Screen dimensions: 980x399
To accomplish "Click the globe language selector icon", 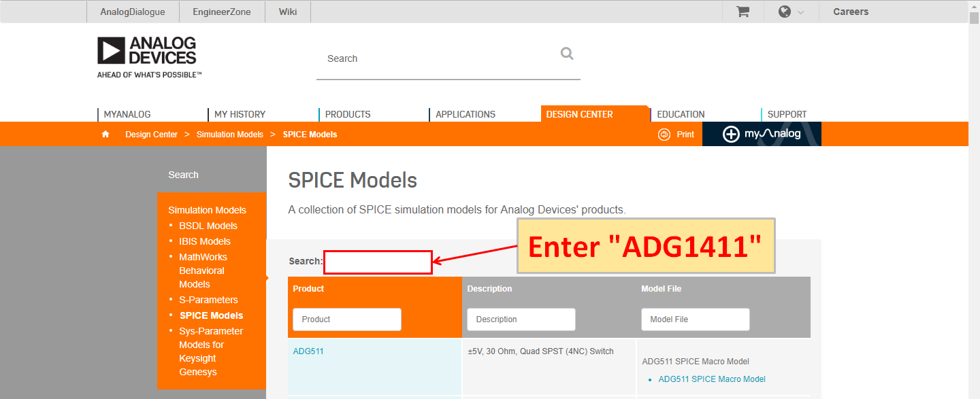I will [785, 12].
